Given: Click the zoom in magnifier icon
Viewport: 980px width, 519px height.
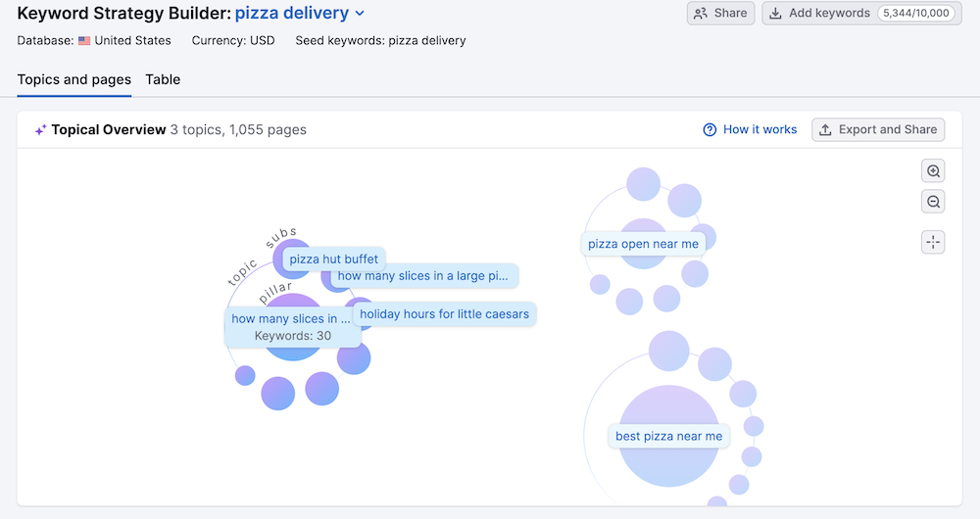Looking at the screenshot, I should coord(933,171).
